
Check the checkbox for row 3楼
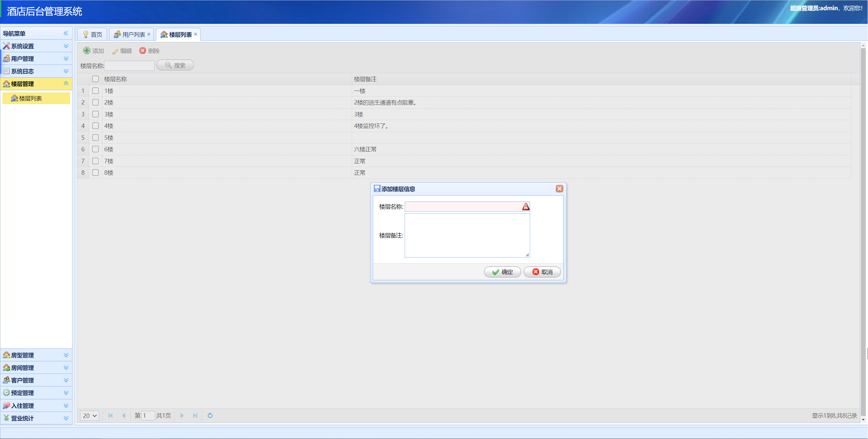click(x=95, y=114)
